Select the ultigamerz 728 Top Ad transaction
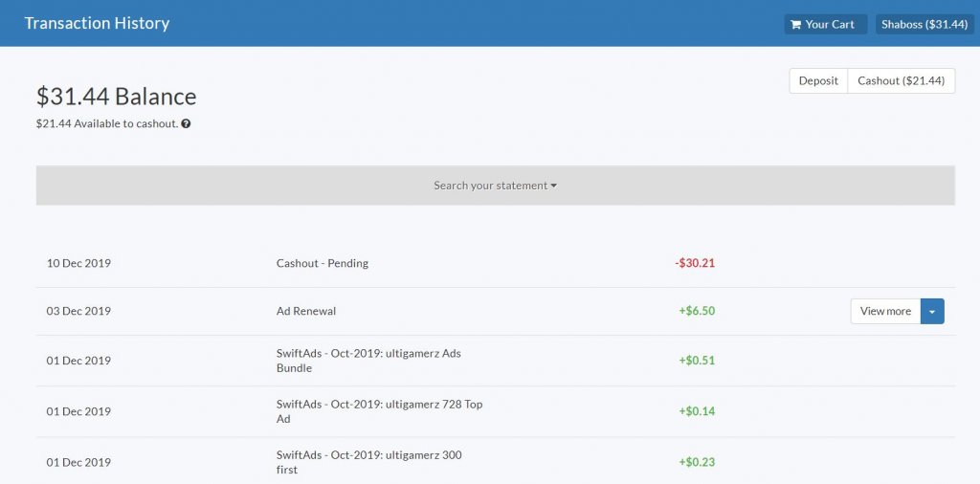Screen dimensions: 980x484 379,411
